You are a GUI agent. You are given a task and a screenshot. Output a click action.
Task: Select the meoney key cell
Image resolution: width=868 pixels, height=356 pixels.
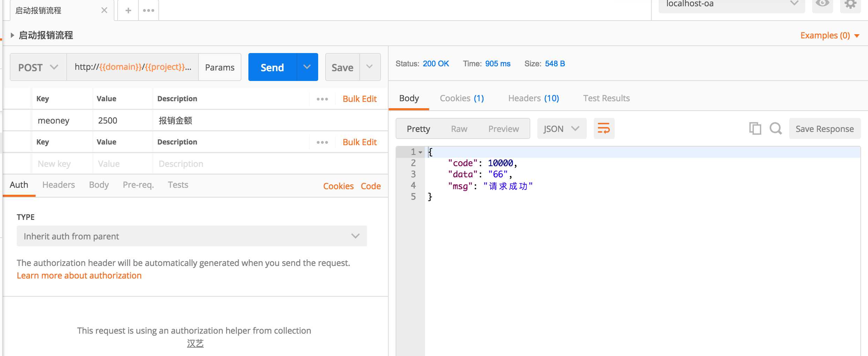click(x=62, y=120)
